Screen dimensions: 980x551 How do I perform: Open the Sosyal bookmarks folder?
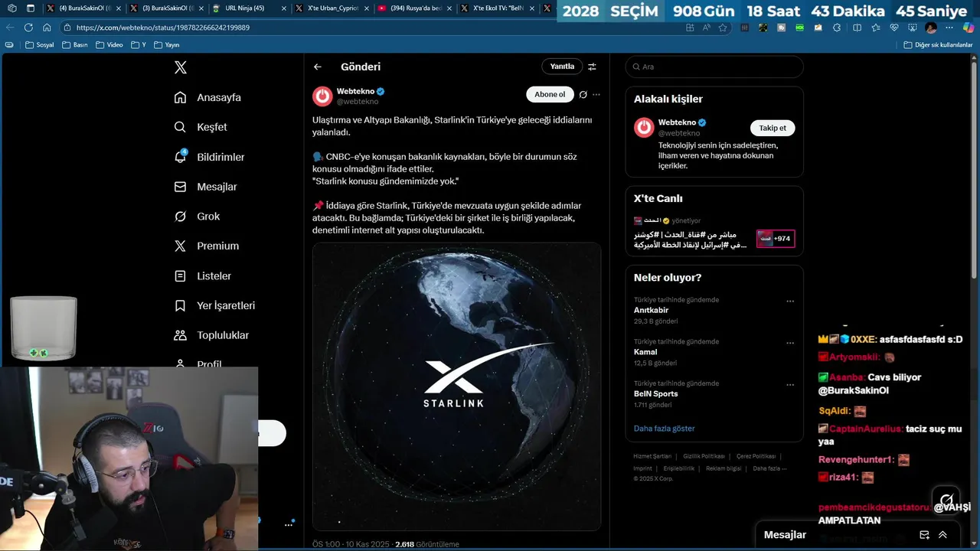tap(40, 44)
